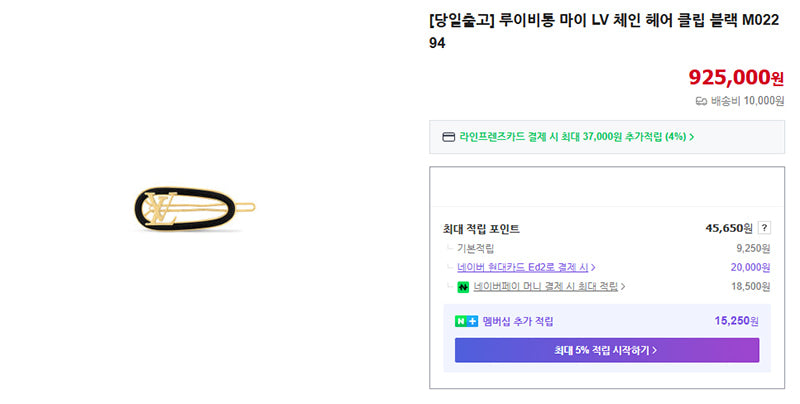800x404 pixels.
Task: Open 라인프렌즈카드 37,000원 추가적립 banner
Action: pyautogui.click(x=607, y=137)
